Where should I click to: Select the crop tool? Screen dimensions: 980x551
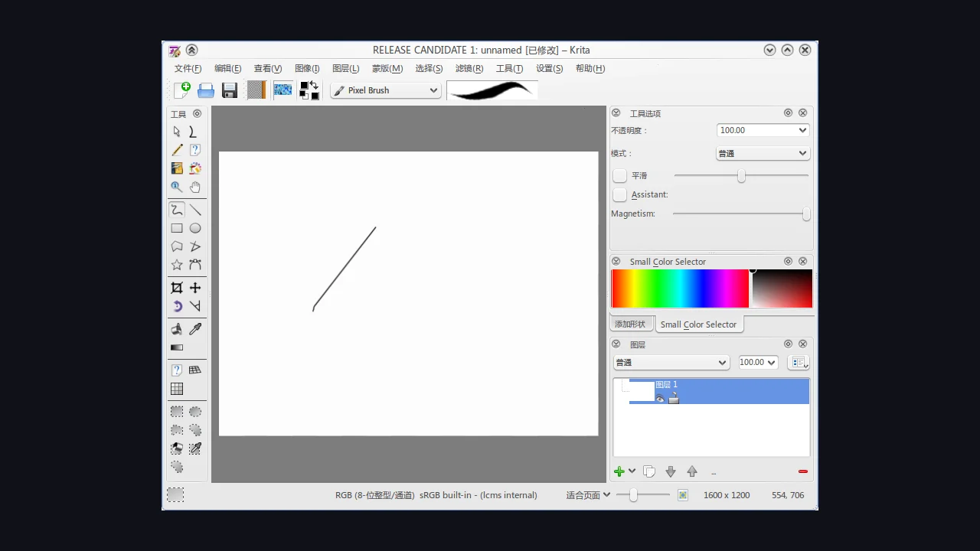[x=177, y=288]
